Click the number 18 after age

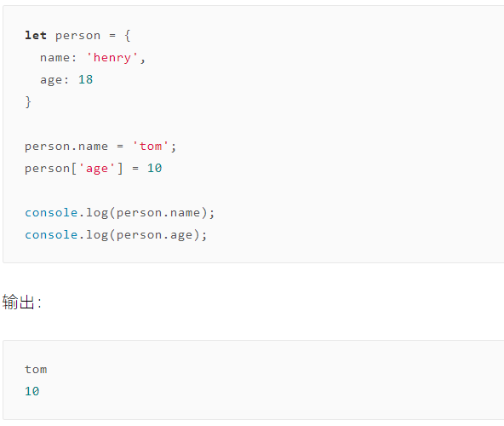[85, 79]
